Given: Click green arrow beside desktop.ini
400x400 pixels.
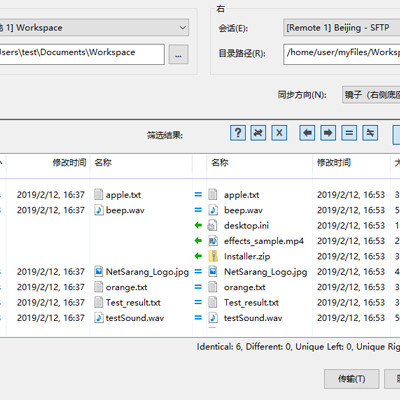Looking at the screenshot, I should pos(198,226).
